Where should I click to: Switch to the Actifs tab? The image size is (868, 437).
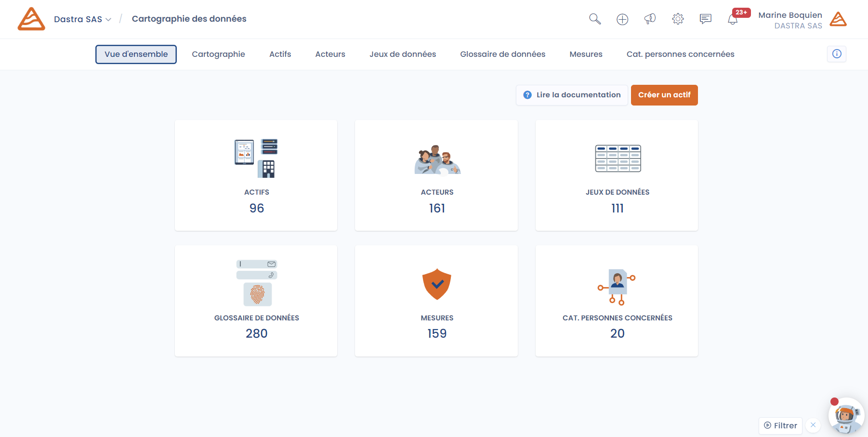pos(280,54)
